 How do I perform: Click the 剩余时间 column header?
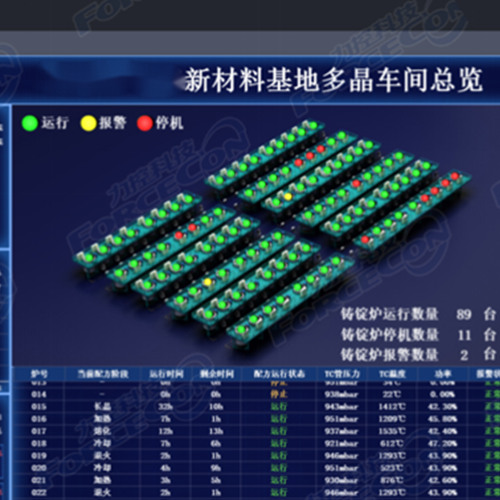(217, 374)
